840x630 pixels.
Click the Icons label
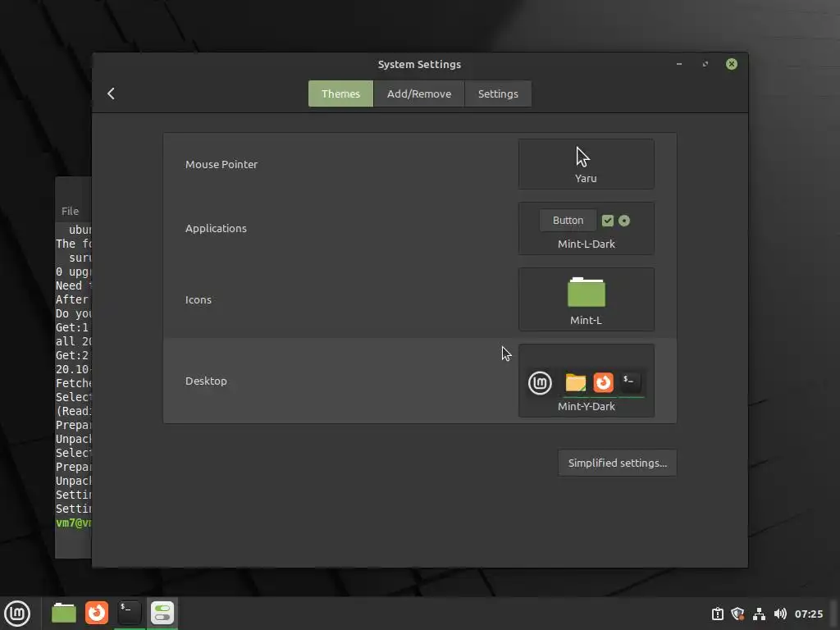[x=199, y=300]
